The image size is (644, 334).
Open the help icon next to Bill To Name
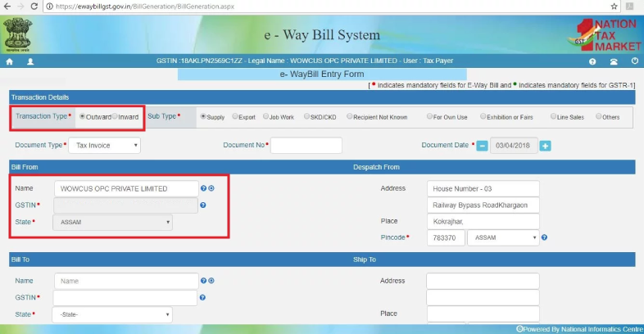[203, 281]
